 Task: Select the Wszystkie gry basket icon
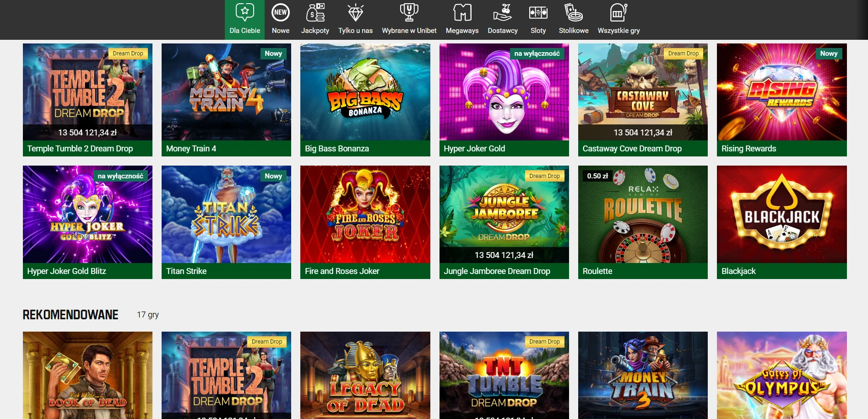[618, 12]
